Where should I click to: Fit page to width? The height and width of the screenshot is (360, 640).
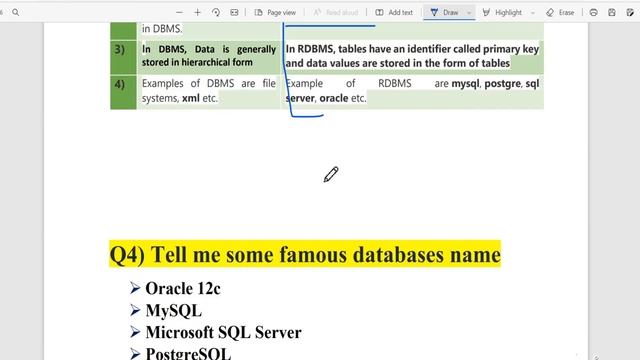(x=234, y=13)
